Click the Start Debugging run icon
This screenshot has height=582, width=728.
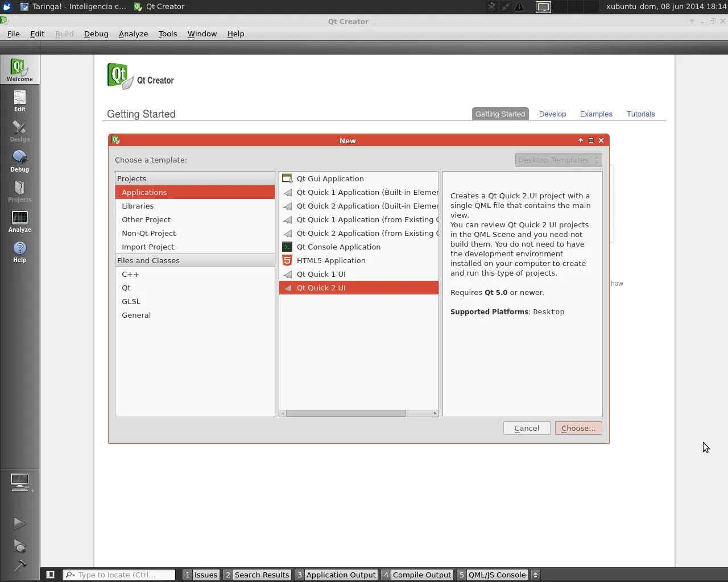click(x=19, y=546)
